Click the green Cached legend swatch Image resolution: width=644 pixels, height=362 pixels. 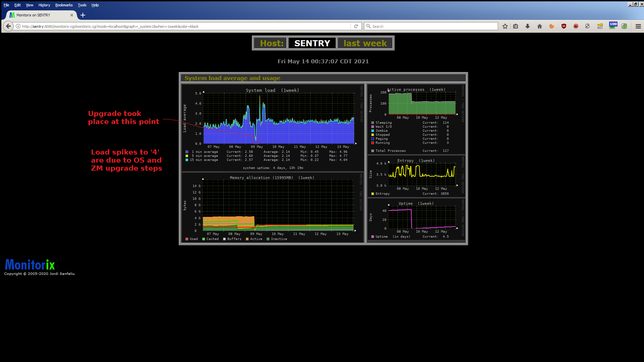(x=204, y=239)
